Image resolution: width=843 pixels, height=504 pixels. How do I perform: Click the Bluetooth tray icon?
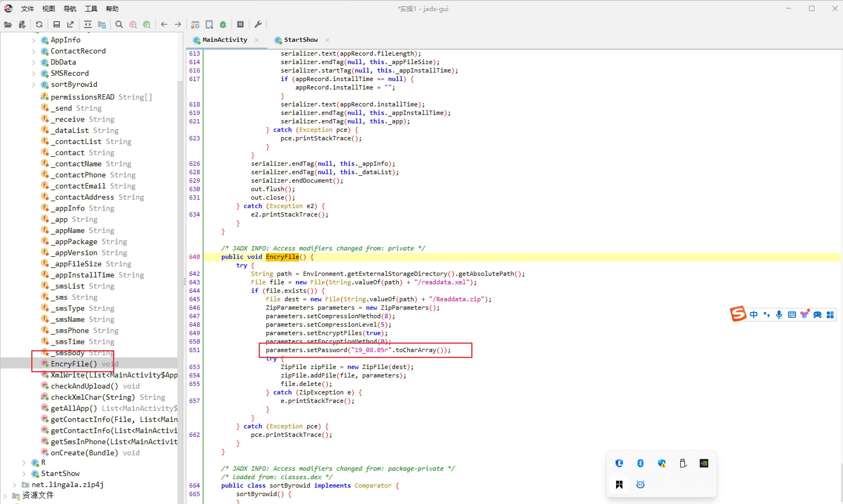640,463
